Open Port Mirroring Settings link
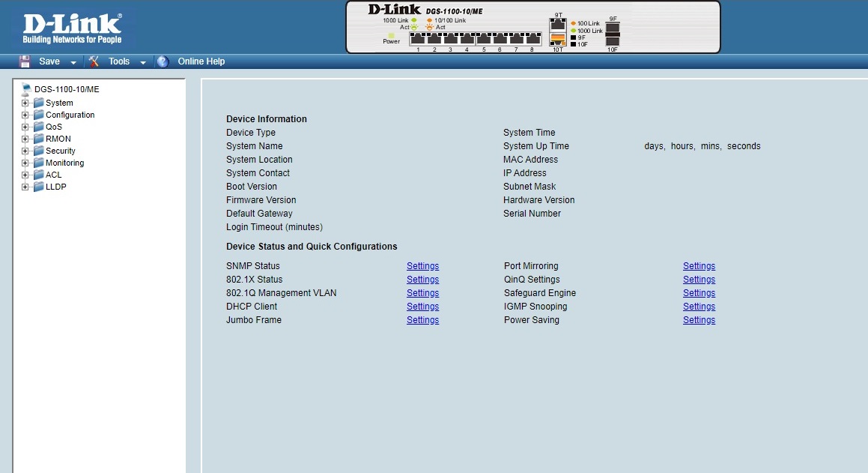868x473 pixels. pyautogui.click(x=699, y=266)
